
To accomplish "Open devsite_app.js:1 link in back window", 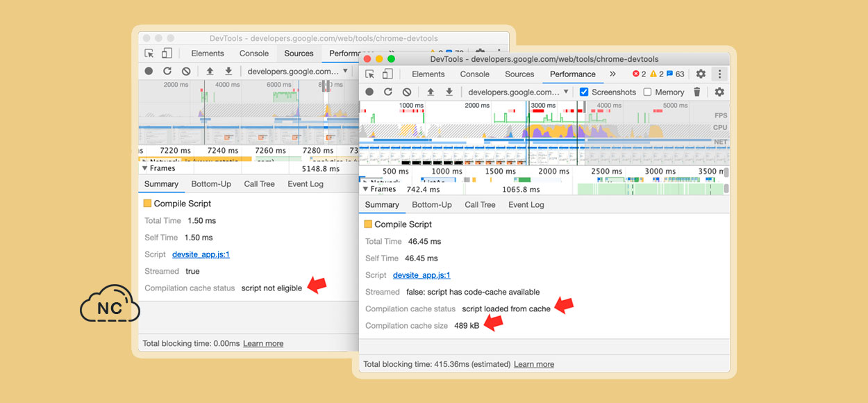I will point(201,254).
